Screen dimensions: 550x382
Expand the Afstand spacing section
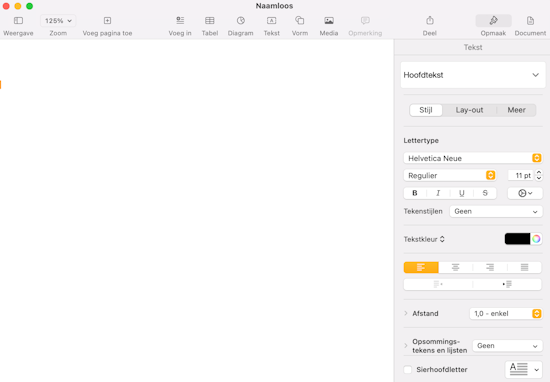tap(406, 313)
